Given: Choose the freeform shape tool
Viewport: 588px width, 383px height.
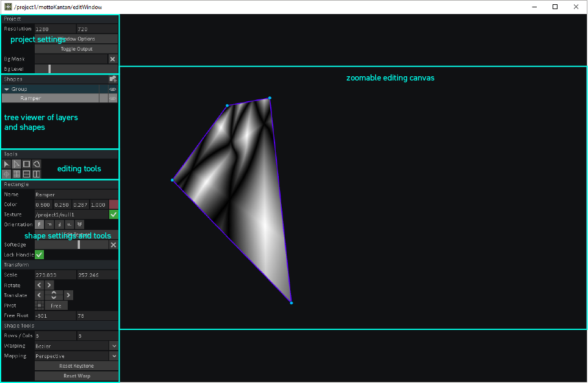Looking at the screenshot, I should pos(36,163).
